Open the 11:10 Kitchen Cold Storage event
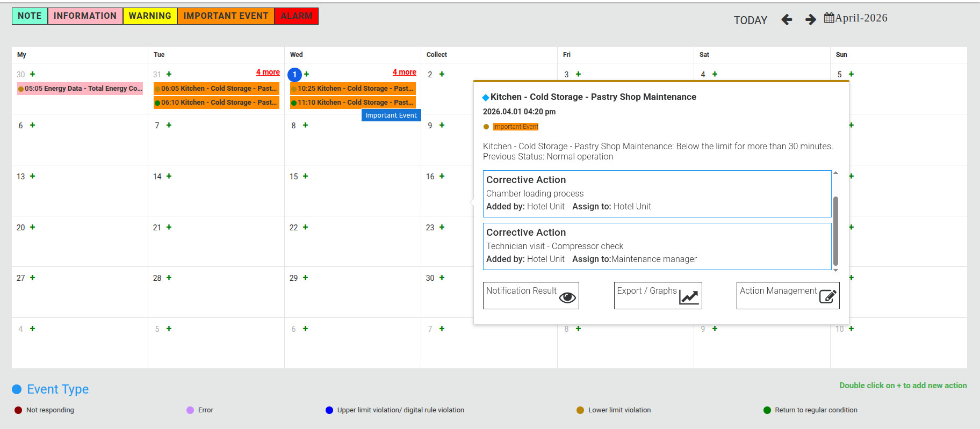The height and width of the screenshot is (429, 980). click(x=352, y=103)
